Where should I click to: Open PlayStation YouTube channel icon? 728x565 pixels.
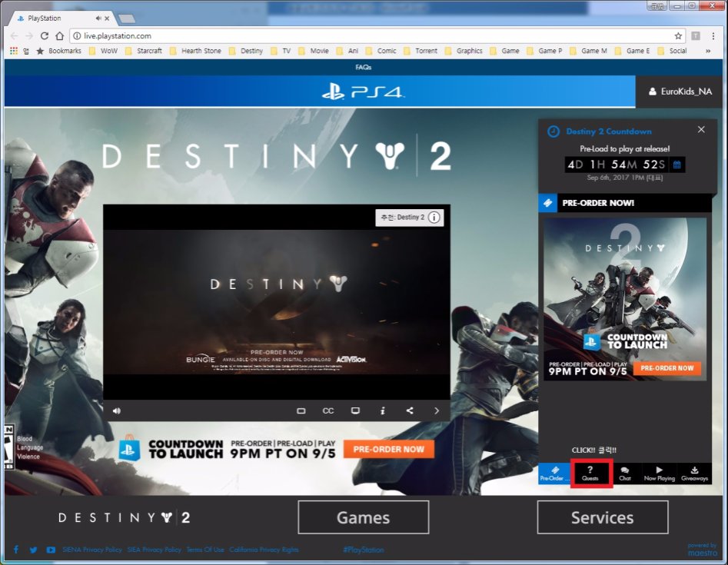click(51, 550)
